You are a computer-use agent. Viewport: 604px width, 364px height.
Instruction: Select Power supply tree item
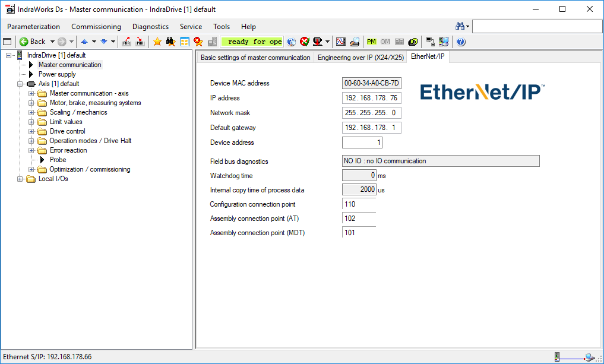click(57, 74)
